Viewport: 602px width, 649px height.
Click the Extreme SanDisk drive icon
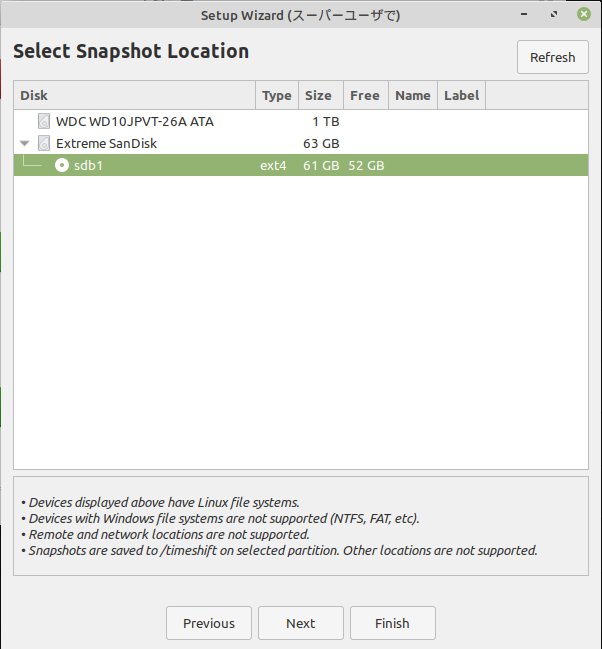(44, 143)
